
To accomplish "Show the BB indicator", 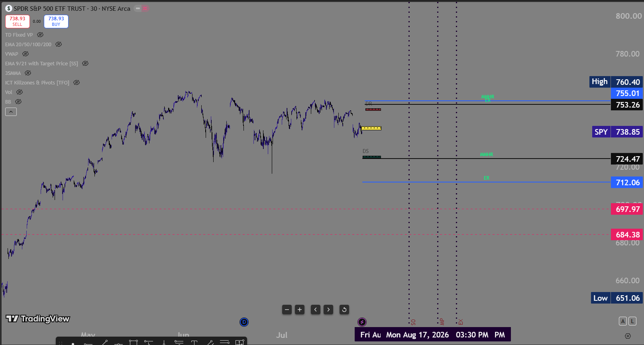I will coord(18,102).
